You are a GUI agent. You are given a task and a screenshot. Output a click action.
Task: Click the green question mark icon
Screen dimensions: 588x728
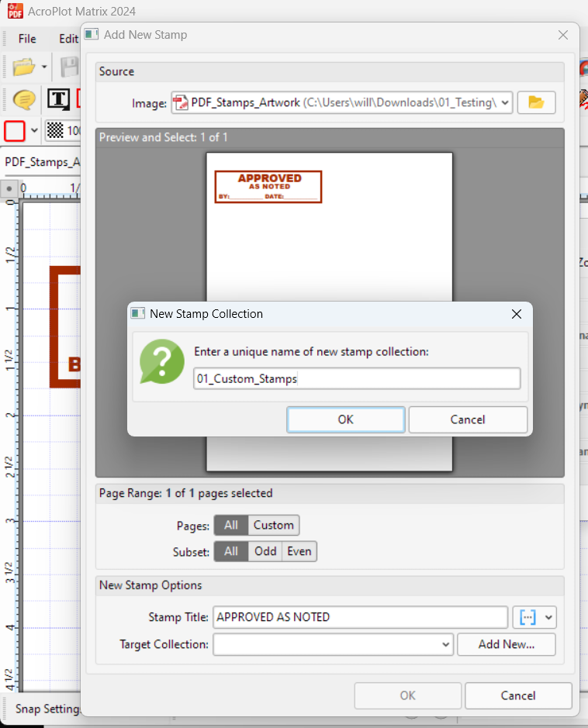pos(161,362)
